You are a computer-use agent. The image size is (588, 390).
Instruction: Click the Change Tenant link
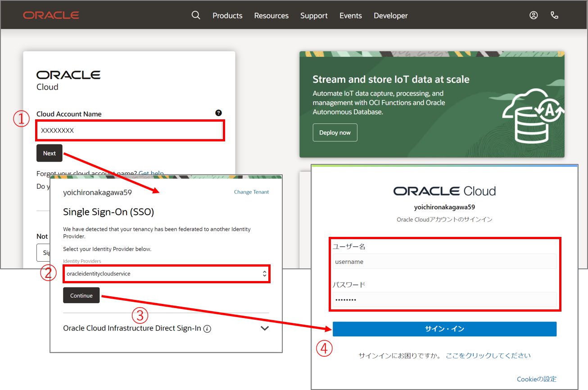[x=251, y=192]
